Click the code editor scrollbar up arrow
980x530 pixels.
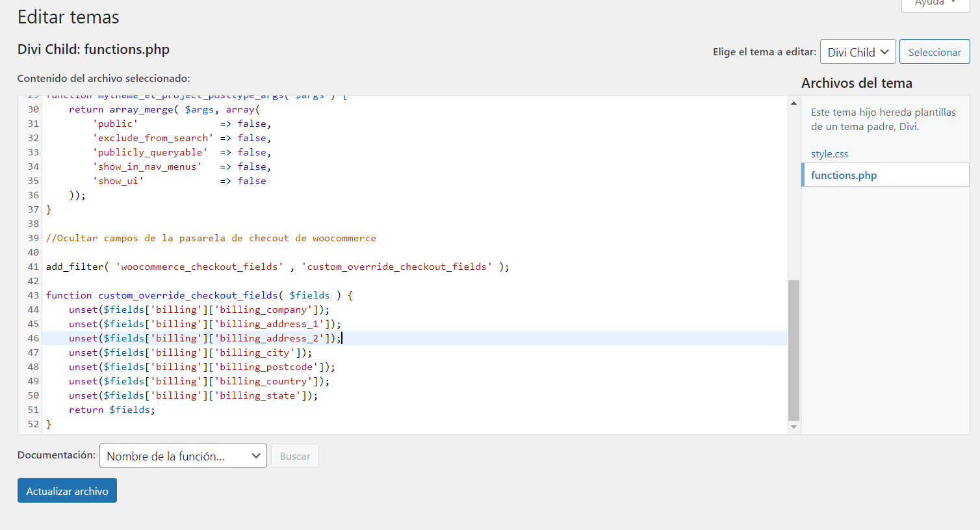[x=793, y=103]
